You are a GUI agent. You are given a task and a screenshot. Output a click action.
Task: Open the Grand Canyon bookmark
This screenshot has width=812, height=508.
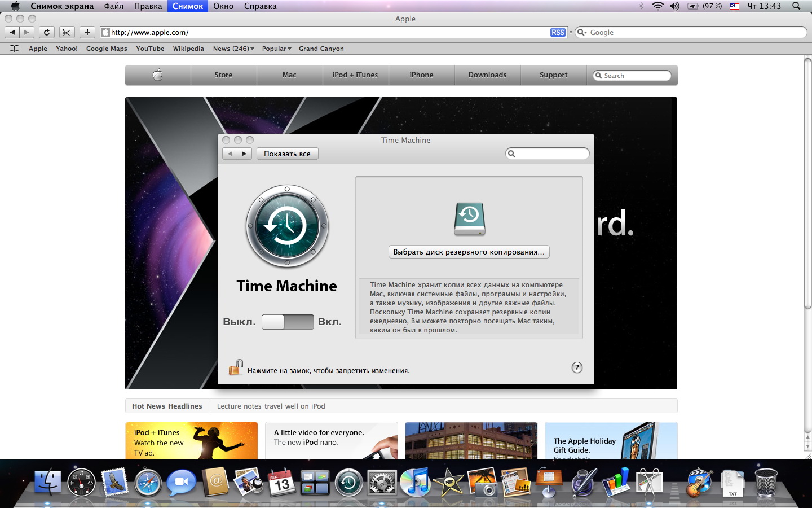[321, 49]
